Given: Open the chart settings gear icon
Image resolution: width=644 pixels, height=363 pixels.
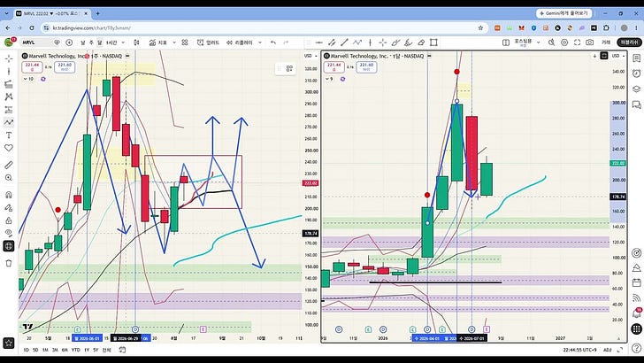Looking at the screenshot, I should coord(564,42).
